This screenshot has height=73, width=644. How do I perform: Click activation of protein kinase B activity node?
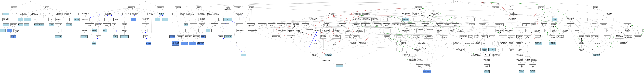point(487,71)
